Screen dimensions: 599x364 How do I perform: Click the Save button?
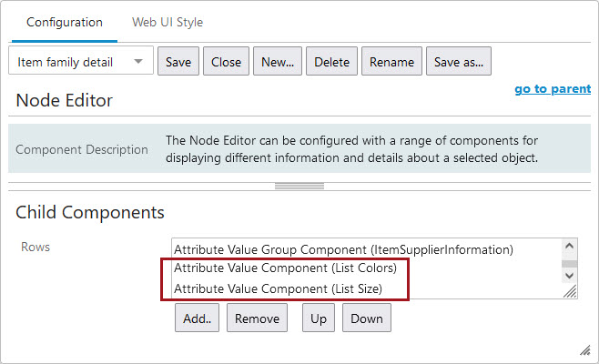pyautogui.click(x=178, y=62)
